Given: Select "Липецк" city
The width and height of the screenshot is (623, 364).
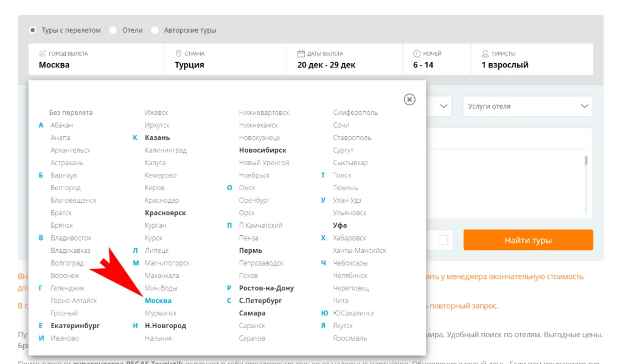Looking at the screenshot, I should coord(156,250).
